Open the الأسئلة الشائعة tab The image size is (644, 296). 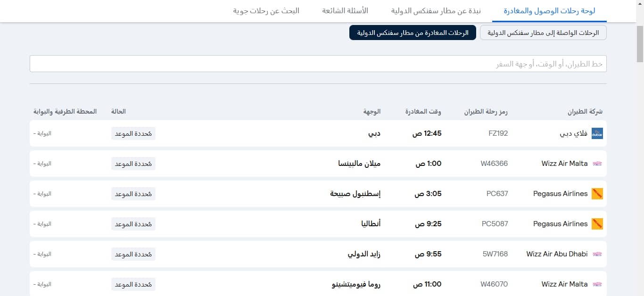(x=345, y=10)
